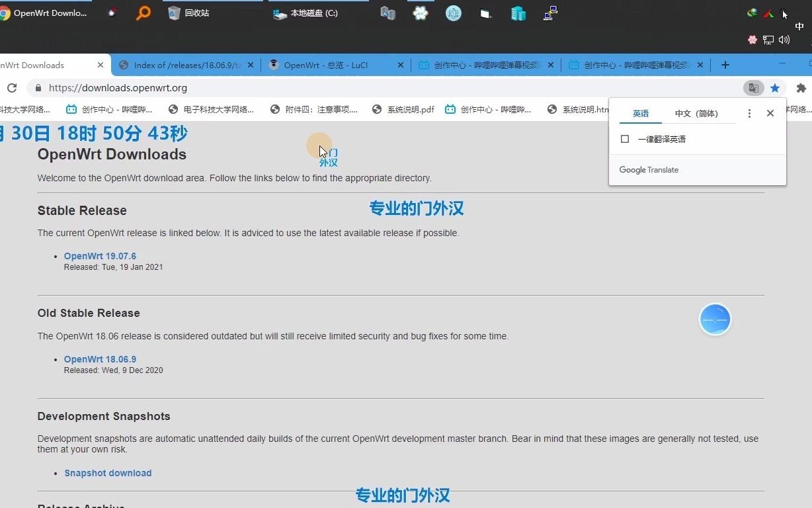Select 中文（简体）tab in translate popup

point(696,114)
